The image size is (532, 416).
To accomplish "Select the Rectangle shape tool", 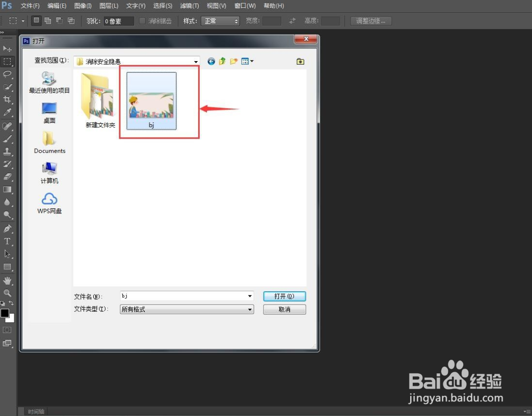I will click(7, 267).
